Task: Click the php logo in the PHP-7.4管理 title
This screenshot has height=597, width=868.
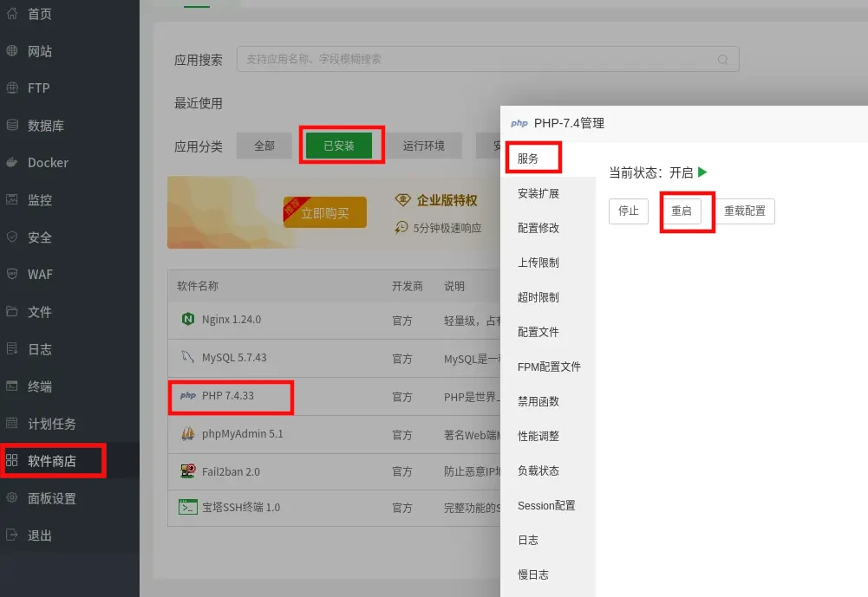Action: pos(519,123)
